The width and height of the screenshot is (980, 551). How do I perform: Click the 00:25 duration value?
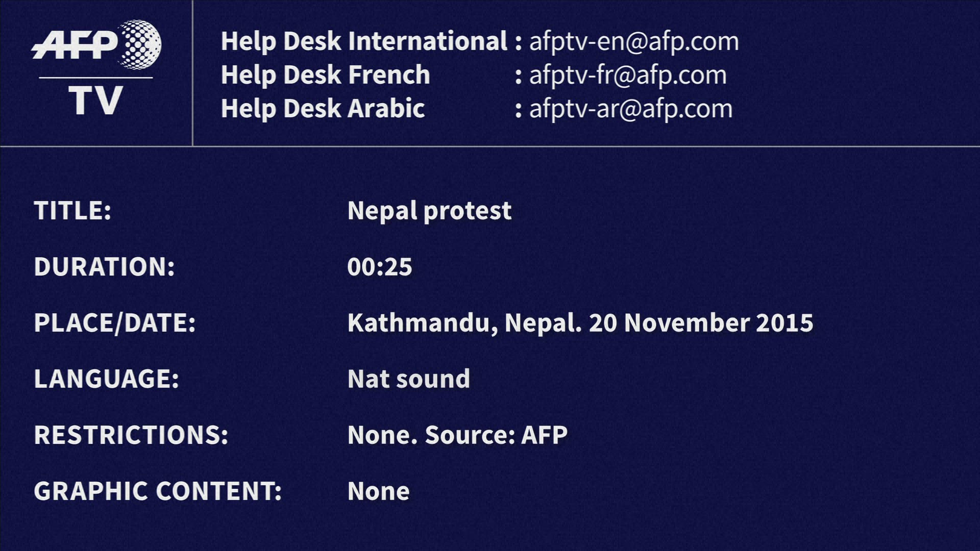379,267
